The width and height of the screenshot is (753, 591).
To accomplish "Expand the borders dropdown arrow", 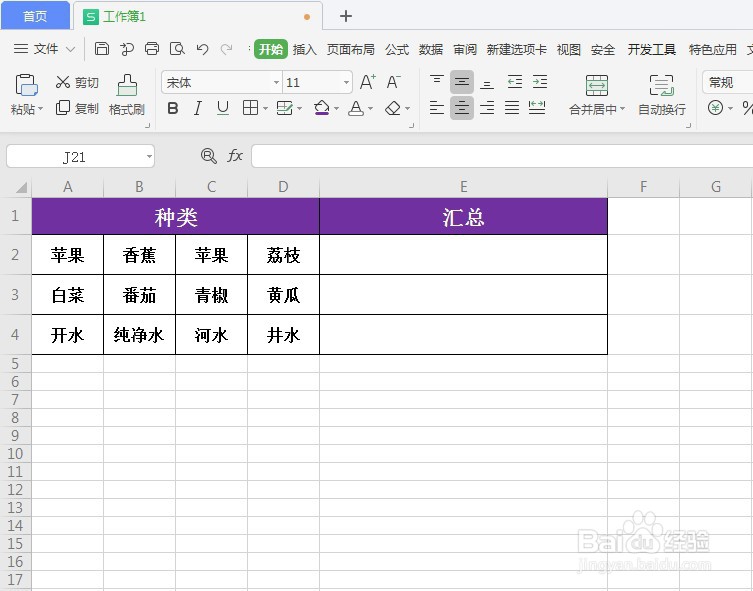I will click(265, 109).
